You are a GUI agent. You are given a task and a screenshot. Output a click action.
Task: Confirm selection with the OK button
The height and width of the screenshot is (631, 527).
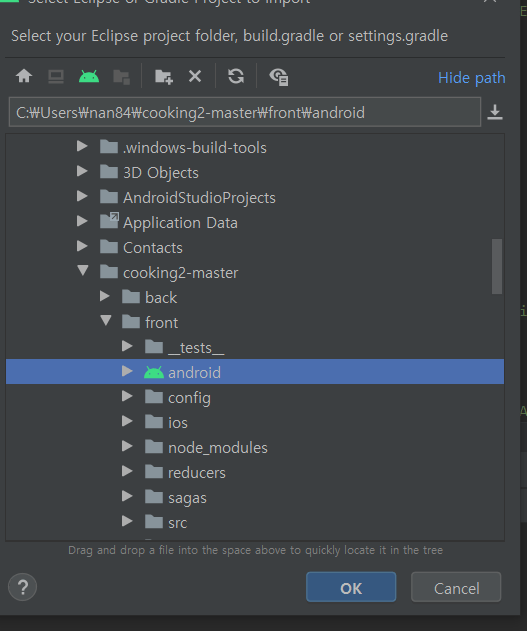(x=351, y=587)
